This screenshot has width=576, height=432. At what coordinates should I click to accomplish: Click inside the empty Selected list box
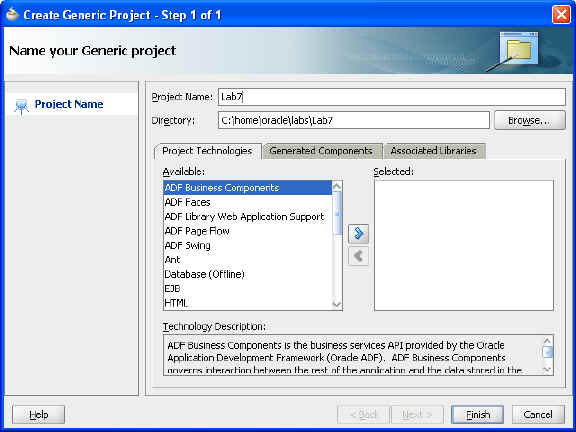[464, 245]
